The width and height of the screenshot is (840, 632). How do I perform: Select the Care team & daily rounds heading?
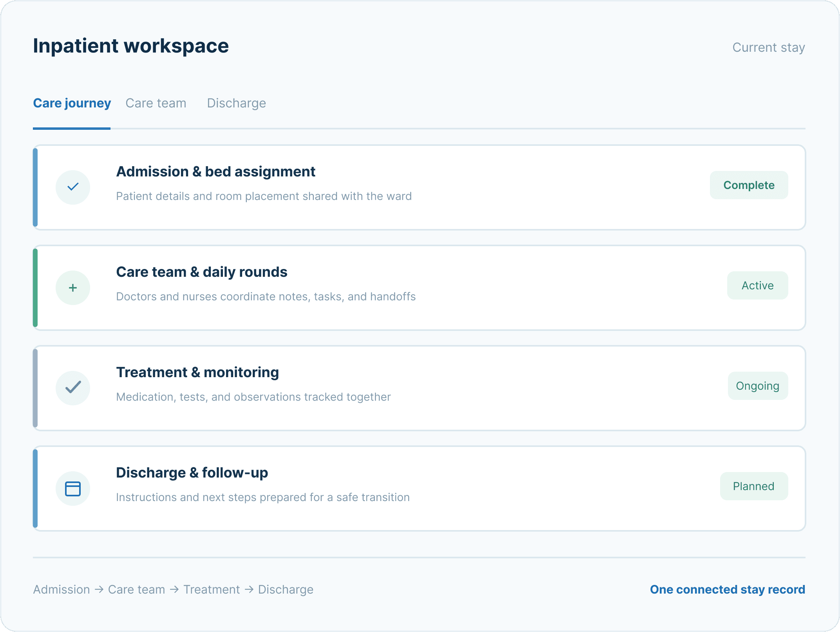pyautogui.click(x=202, y=272)
